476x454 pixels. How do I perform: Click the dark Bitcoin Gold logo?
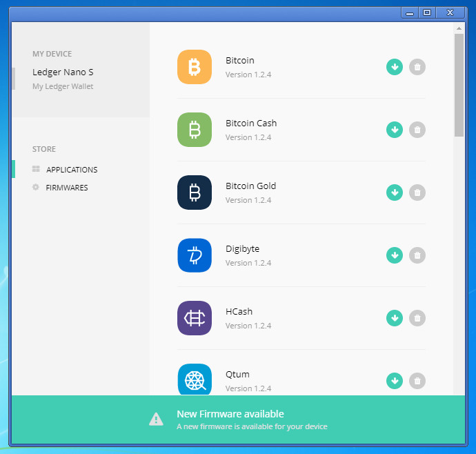(195, 193)
